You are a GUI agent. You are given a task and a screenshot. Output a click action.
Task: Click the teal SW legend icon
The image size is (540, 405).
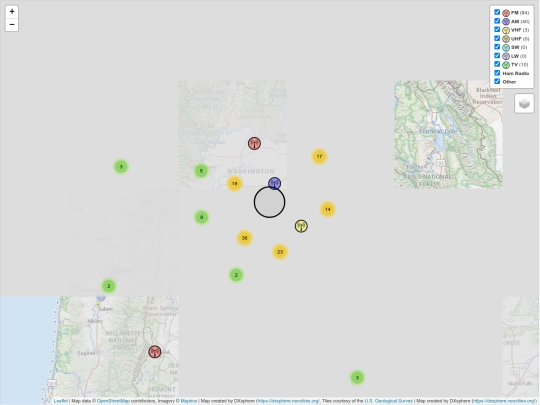coord(506,48)
